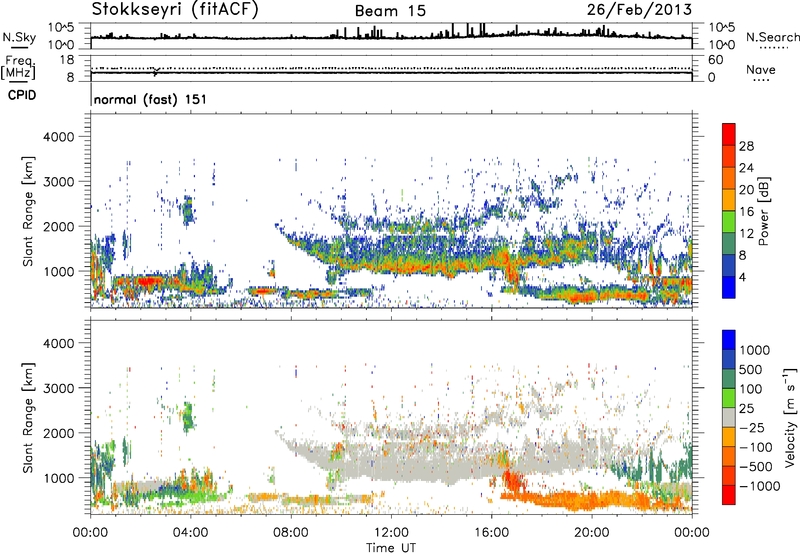
Task: Click the '04:00' time axis label
Action: click(190, 533)
